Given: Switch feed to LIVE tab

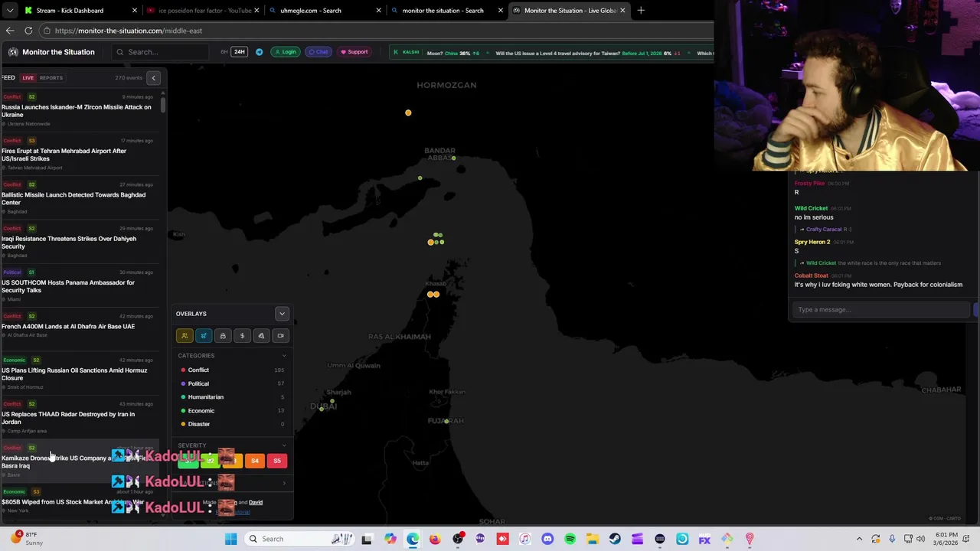Looking at the screenshot, I should tap(28, 78).
